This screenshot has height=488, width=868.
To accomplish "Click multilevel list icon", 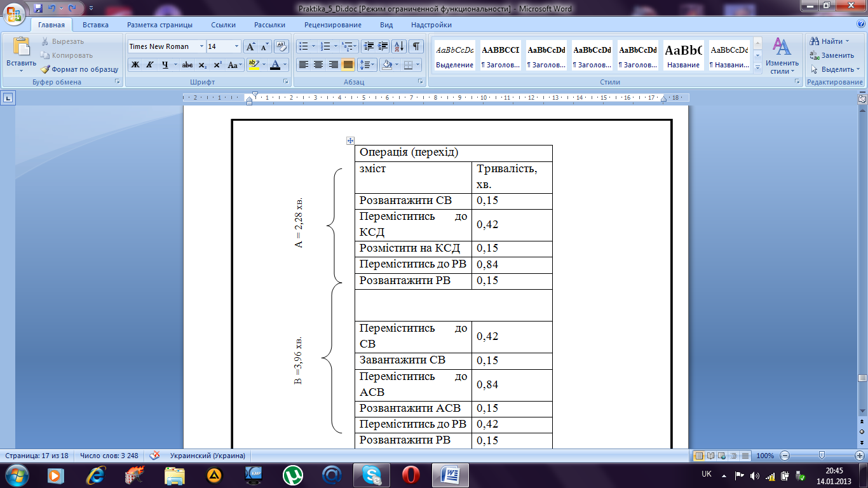I will (347, 46).
